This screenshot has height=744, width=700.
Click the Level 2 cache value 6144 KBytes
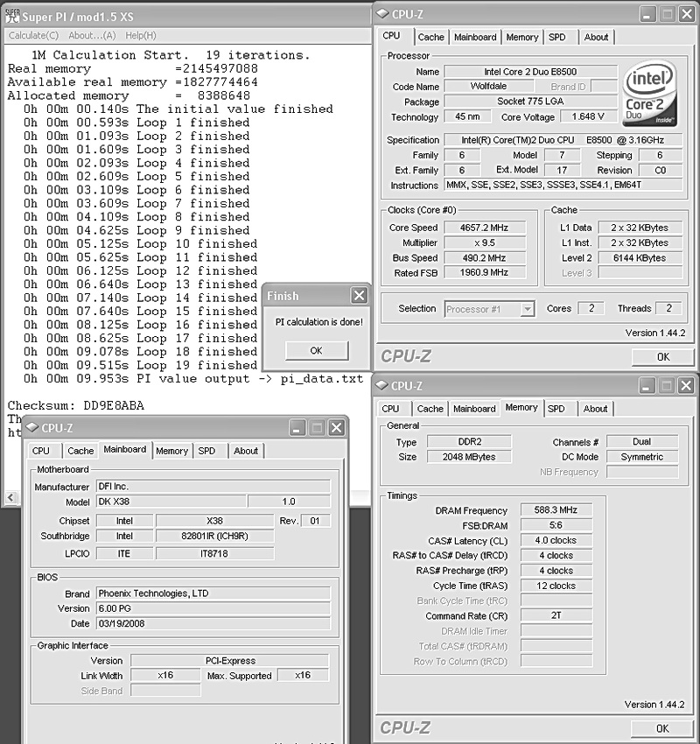click(640, 258)
